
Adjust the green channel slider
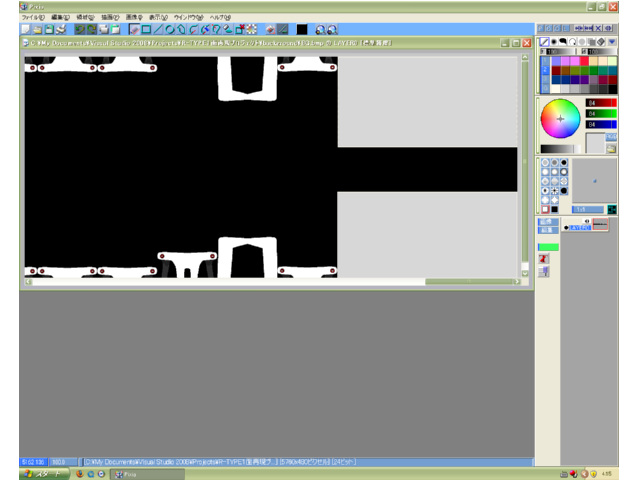pos(601,113)
